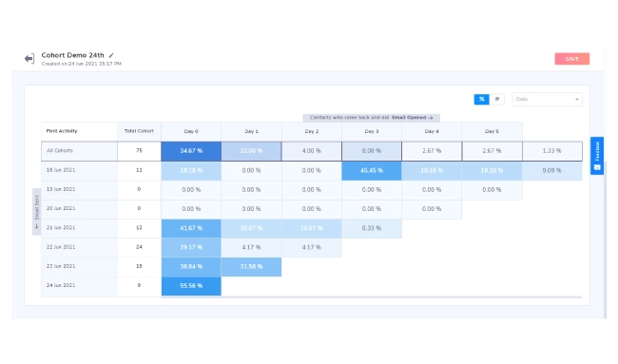618x364 pixels.
Task: Click the Day 2 column header
Action: [311, 131]
